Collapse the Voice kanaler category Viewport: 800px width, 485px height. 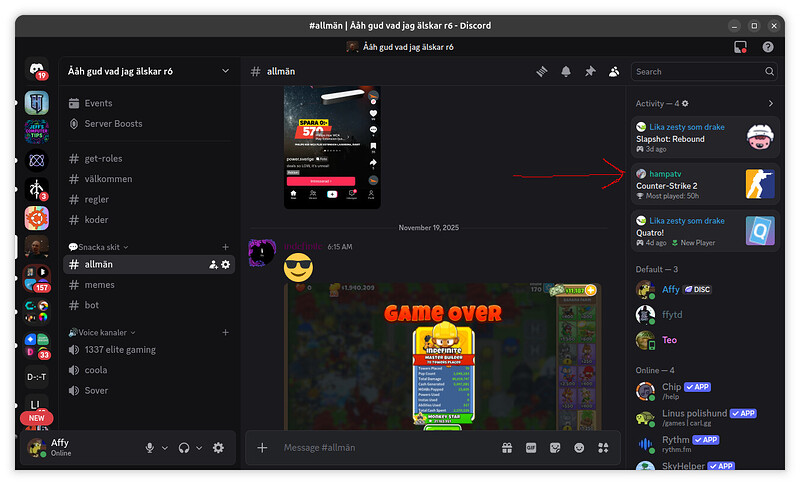pos(100,332)
